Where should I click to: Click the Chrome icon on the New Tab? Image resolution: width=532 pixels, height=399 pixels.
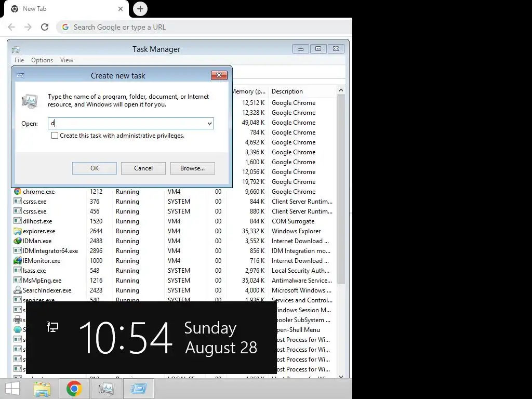pos(15,9)
